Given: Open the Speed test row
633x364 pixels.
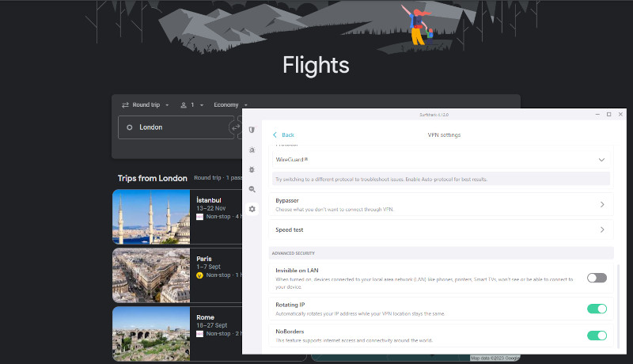Looking at the screenshot, I should click(x=441, y=229).
